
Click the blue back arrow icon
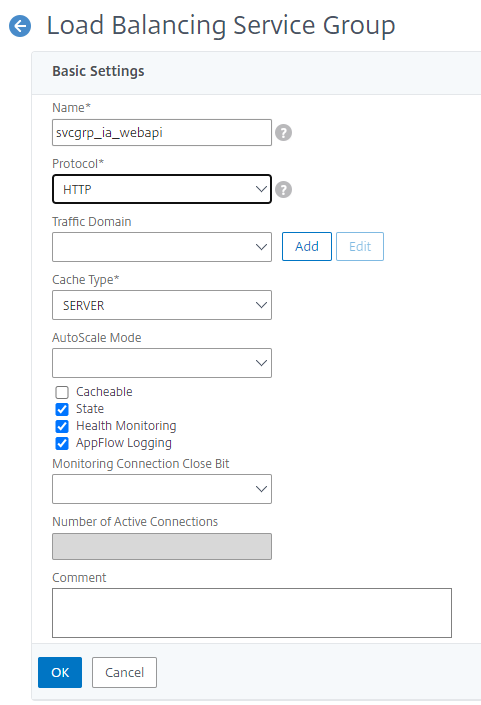(x=20, y=26)
